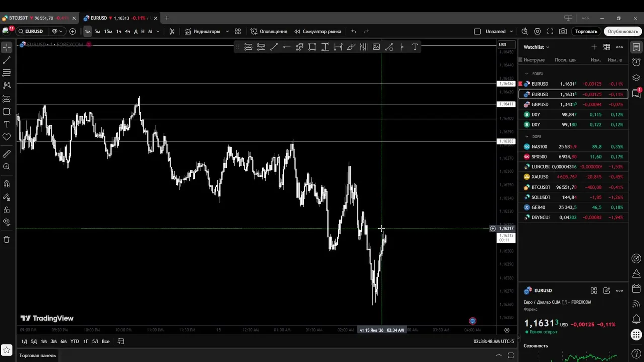
Task: Toggle the Unnamed layout checkbox square
Action: (x=477, y=31)
